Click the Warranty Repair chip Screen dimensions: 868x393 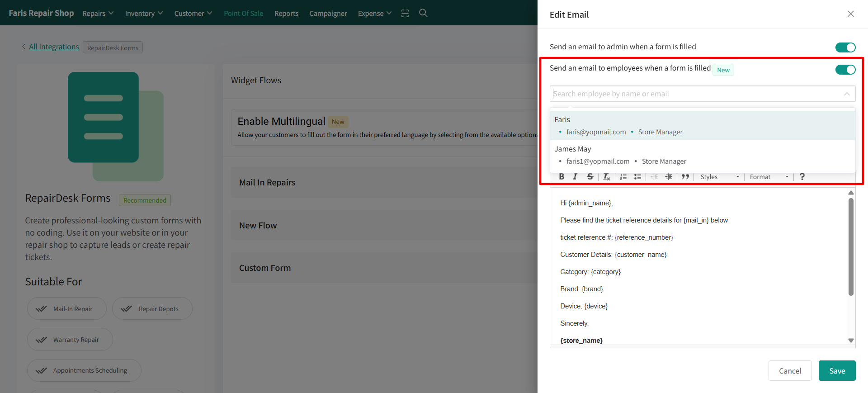(x=70, y=339)
